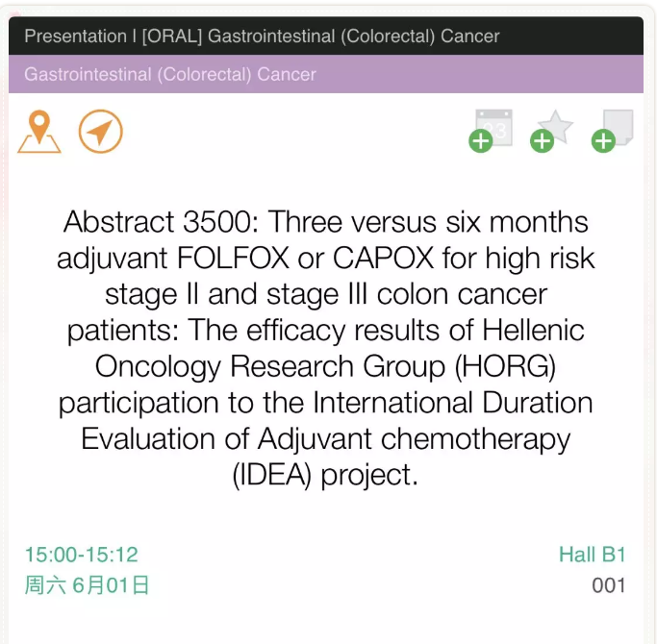Open purple Gastrointestinal (Colorectal) Cancer track bar
This screenshot has width=657, height=644.
tap(326, 74)
